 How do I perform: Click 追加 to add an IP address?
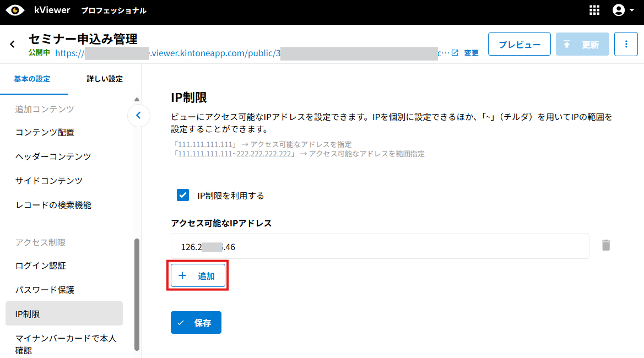click(198, 276)
